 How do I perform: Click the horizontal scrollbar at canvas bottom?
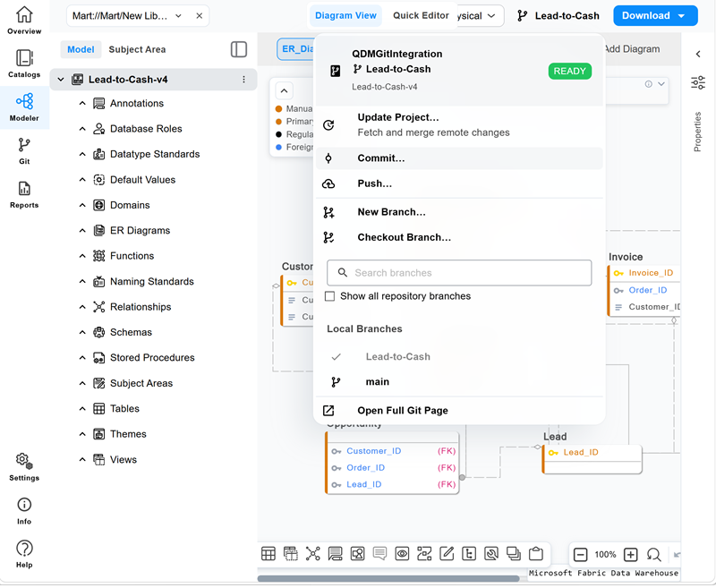click(x=388, y=578)
